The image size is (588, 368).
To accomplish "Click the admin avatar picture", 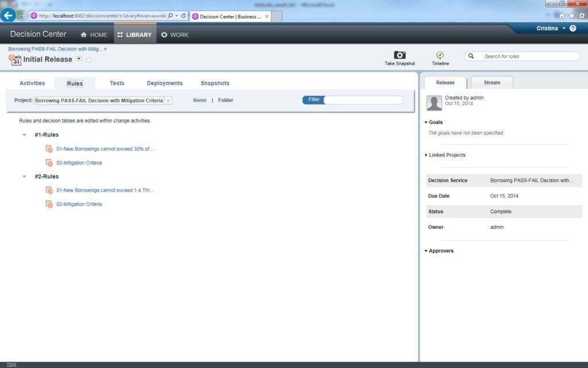I will coord(434,102).
